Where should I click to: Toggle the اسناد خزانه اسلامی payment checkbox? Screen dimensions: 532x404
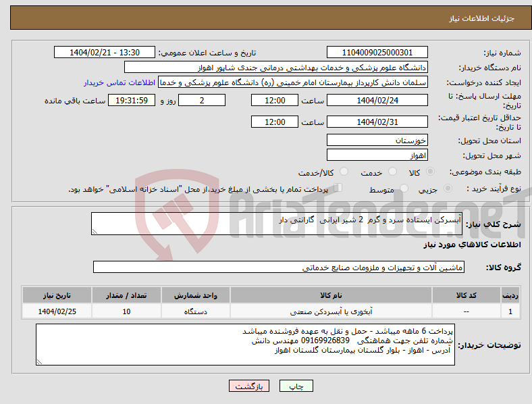coord(338,188)
